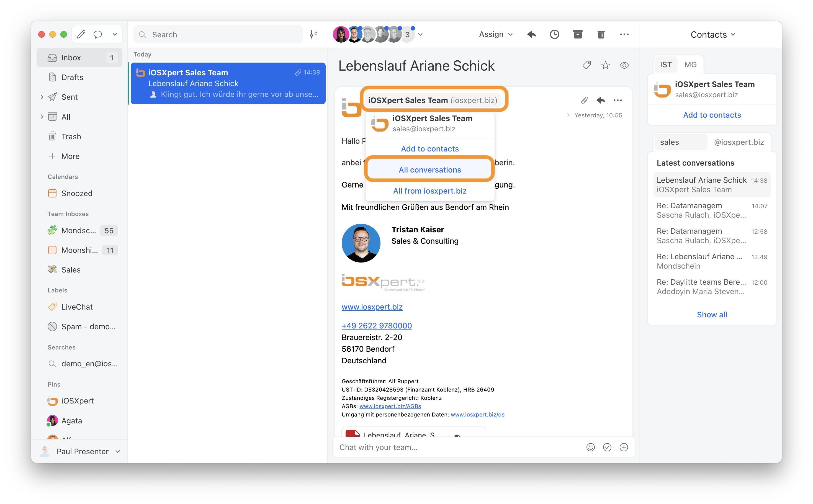Open the www.iosxpert.biz/AGBs link
This screenshot has height=504, width=813.
tap(390, 406)
